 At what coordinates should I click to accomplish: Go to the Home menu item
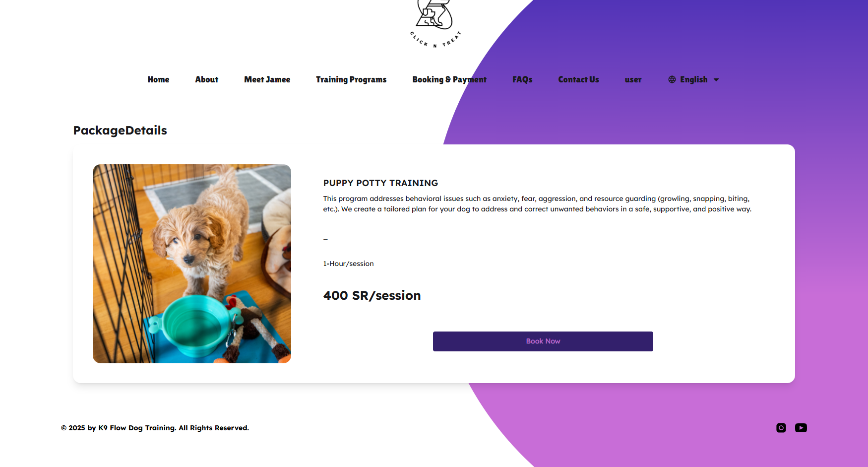[x=158, y=79]
